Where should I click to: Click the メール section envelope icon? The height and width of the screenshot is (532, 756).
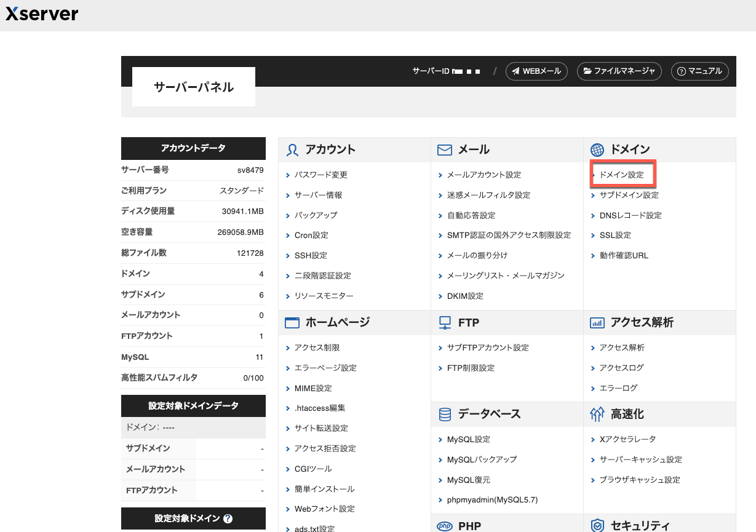pyautogui.click(x=445, y=149)
